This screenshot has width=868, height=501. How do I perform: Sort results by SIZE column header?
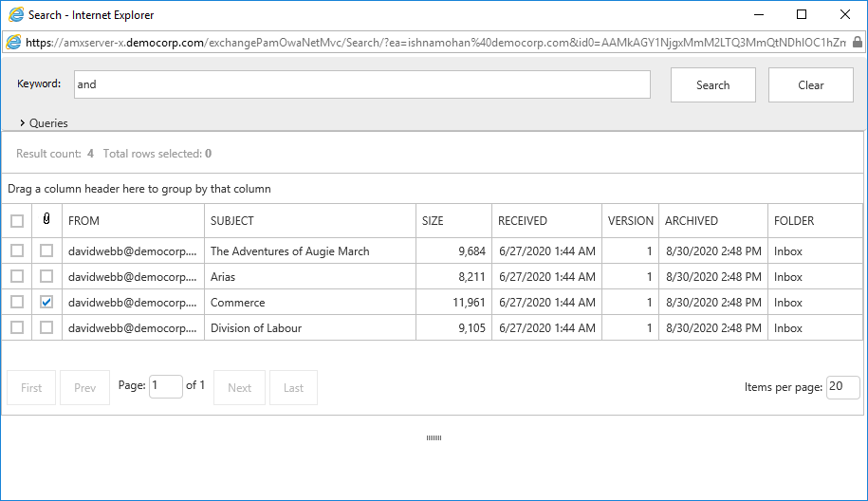[x=433, y=220]
